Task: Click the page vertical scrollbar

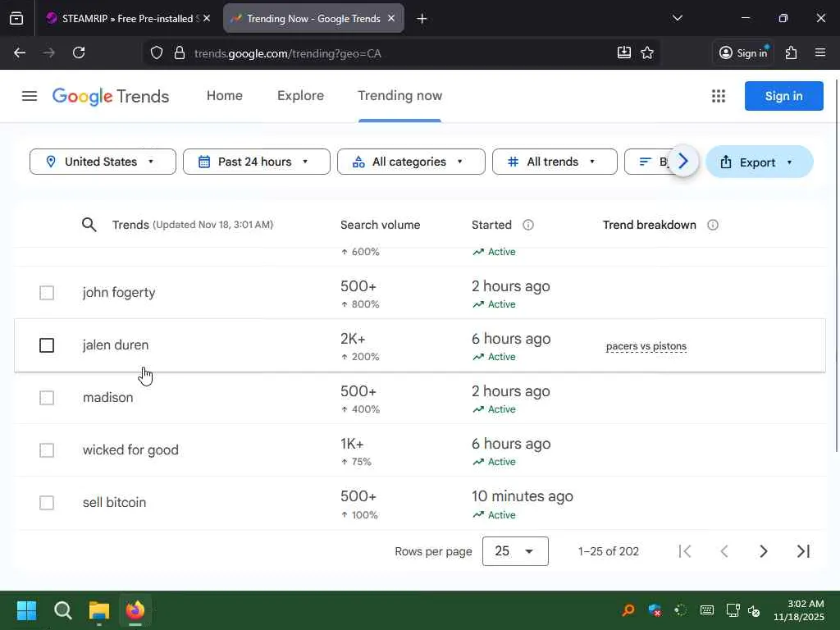Action: (x=836, y=265)
